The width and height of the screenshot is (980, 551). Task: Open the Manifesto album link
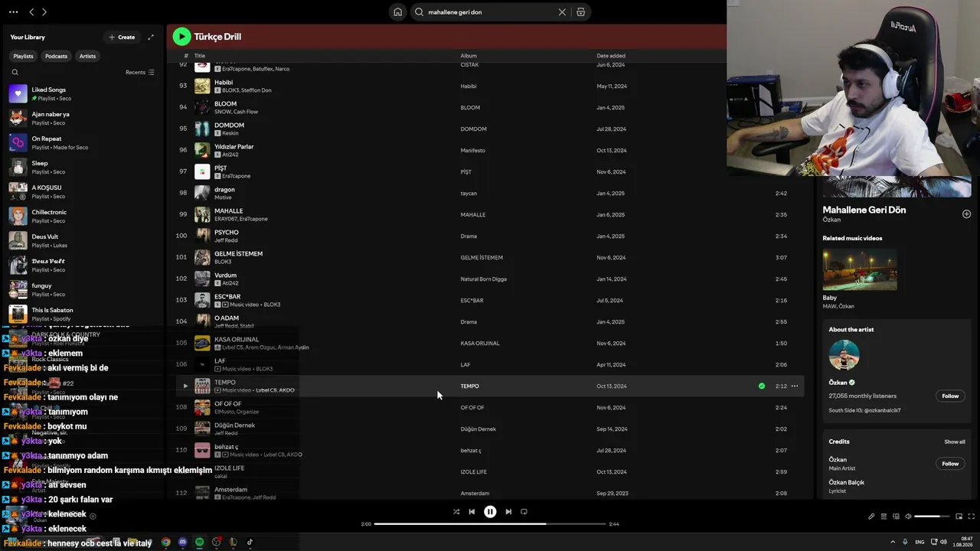pos(472,151)
